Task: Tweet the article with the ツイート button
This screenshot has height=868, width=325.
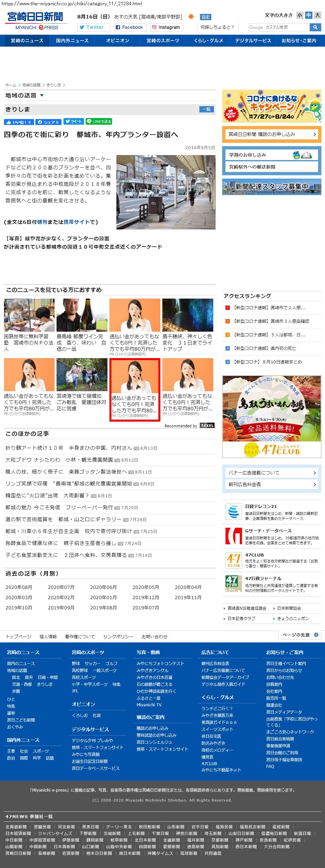Action: pyautogui.click(x=73, y=122)
